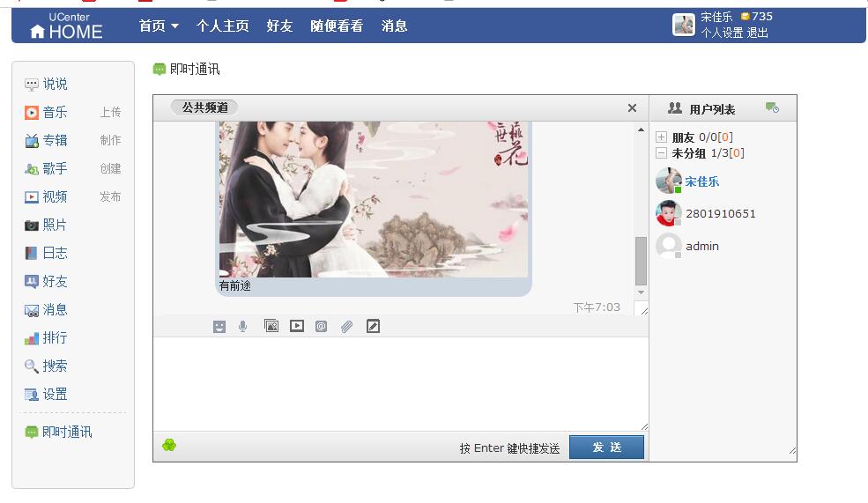Click the 用户列表 panel header

coord(712,109)
